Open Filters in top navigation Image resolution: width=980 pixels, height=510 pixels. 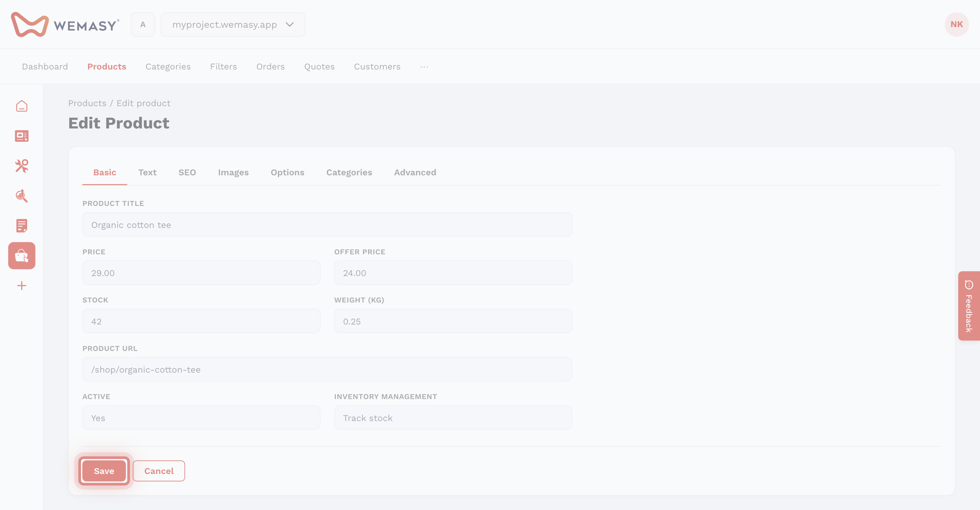click(x=223, y=67)
